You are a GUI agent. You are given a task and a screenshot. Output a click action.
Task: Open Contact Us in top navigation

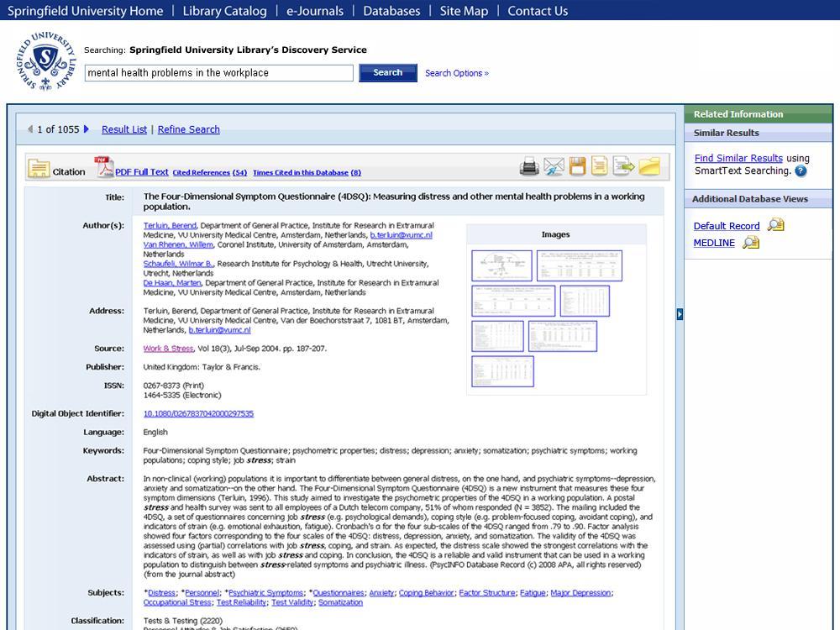538,11
